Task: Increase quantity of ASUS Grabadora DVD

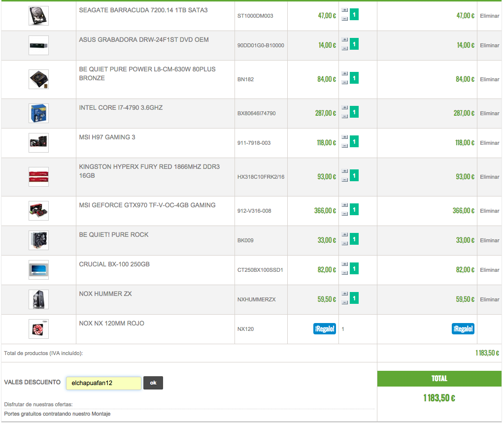Action: coord(344,40)
